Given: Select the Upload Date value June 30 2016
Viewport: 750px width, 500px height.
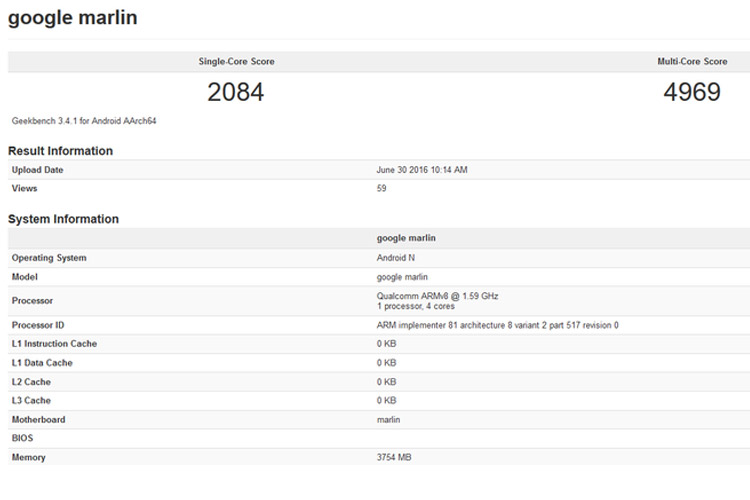Looking at the screenshot, I should tap(421, 170).
